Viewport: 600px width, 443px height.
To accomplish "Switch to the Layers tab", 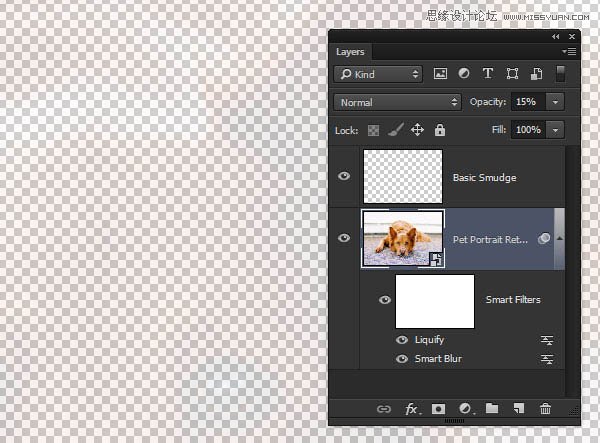I will pos(350,52).
